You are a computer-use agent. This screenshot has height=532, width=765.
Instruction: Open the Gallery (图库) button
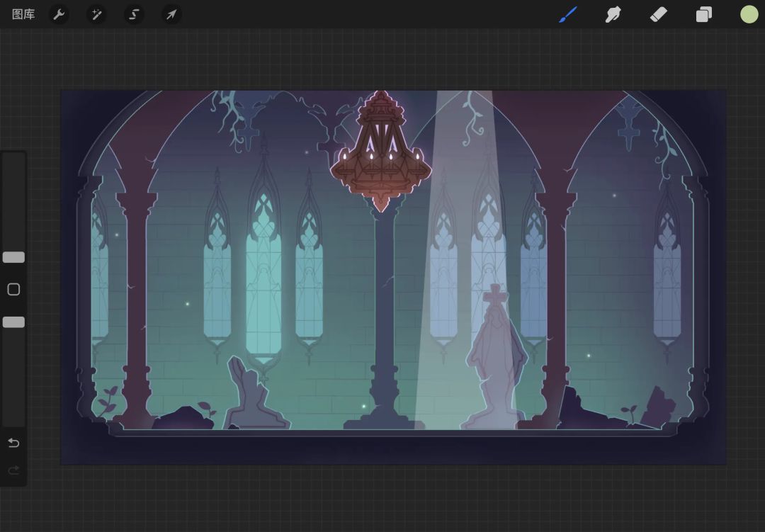[23, 15]
